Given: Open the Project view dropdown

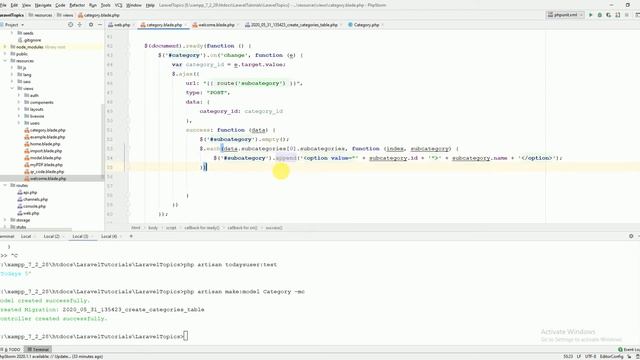Looking at the screenshot, I should pyautogui.click(x=14, y=25).
